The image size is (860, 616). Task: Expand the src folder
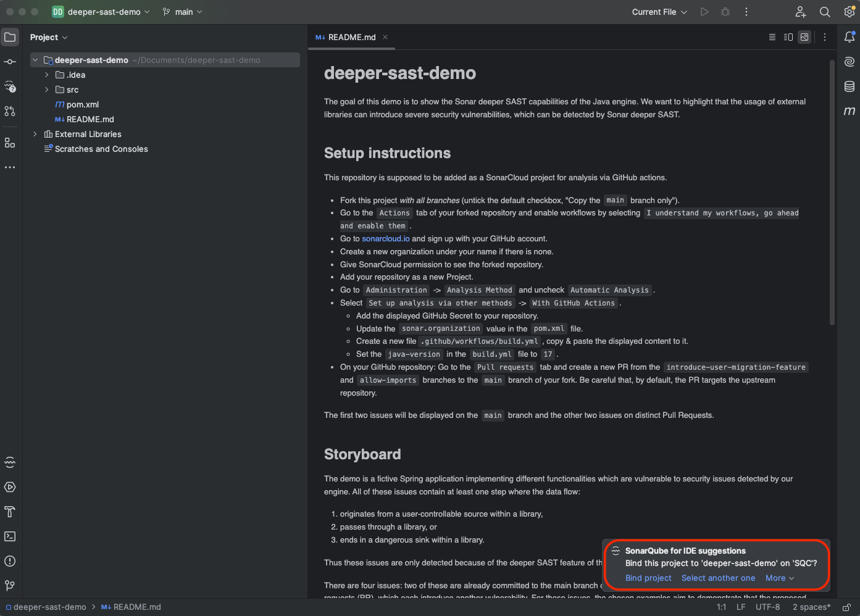47,89
